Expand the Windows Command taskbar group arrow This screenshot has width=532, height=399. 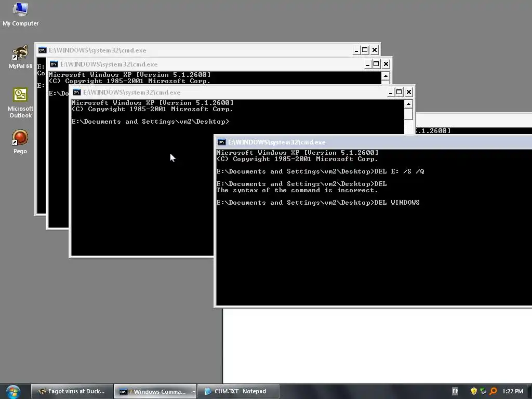194,392
